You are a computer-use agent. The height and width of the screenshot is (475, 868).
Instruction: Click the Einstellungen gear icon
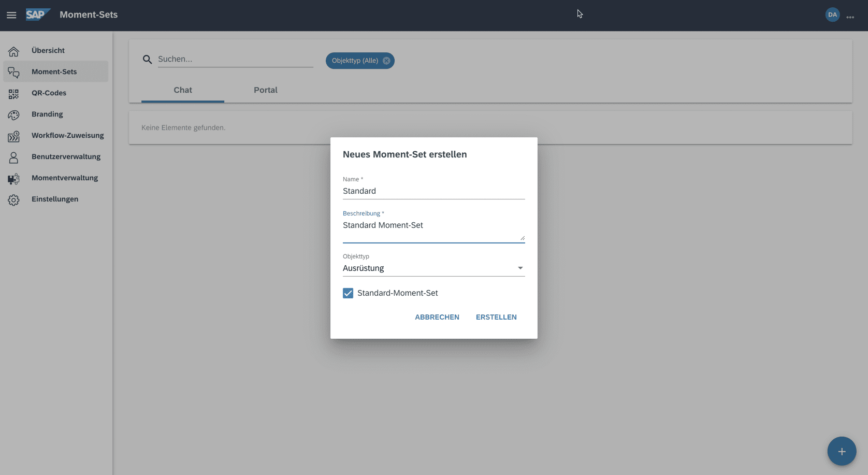(x=13, y=200)
